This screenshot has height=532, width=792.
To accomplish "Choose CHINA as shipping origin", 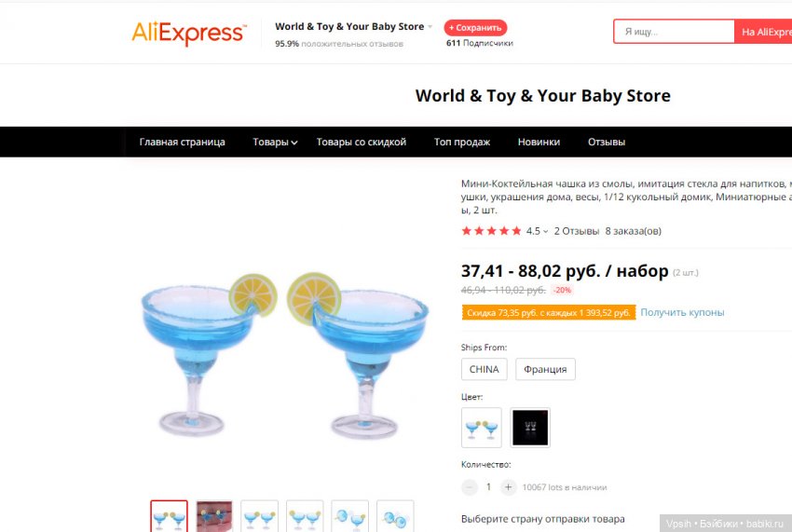I will [x=484, y=369].
